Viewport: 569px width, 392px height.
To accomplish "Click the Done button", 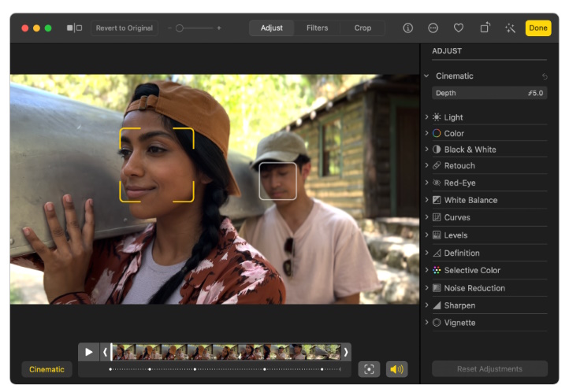I will (x=538, y=28).
